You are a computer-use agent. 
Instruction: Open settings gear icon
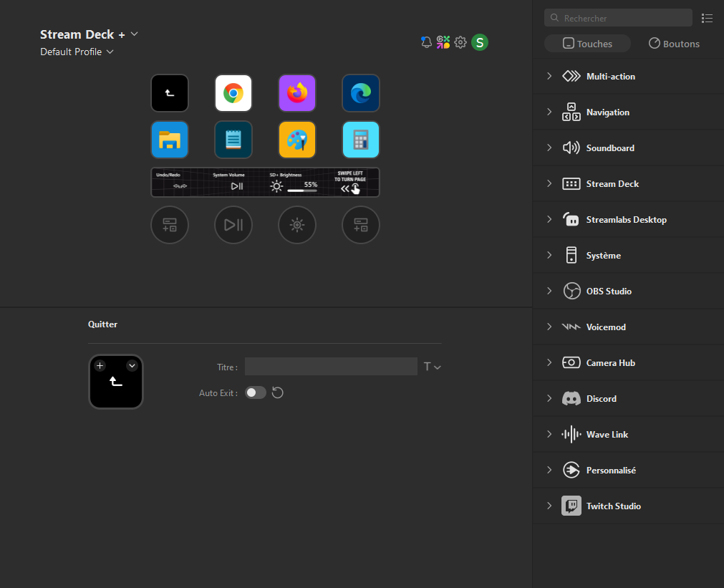tap(460, 42)
